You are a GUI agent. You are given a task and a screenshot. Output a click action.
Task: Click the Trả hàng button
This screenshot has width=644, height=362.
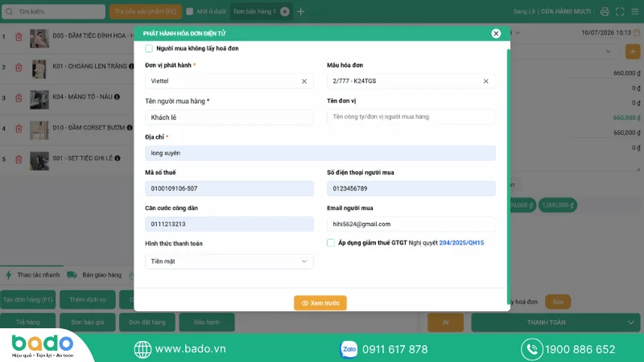[28, 323]
